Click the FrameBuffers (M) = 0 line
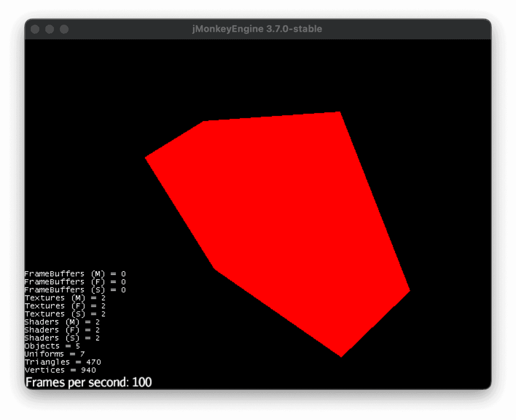The width and height of the screenshot is (516, 420). (x=75, y=274)
